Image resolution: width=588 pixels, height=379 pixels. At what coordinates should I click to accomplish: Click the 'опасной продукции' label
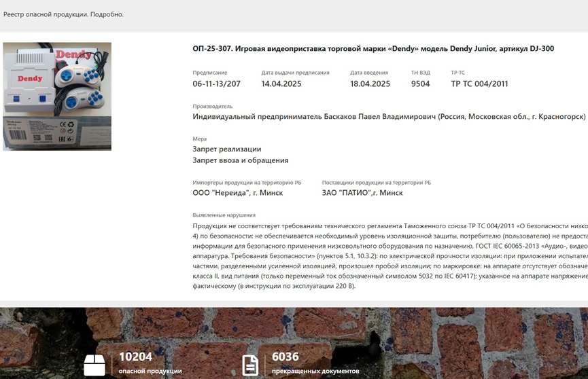coord(150,371)
